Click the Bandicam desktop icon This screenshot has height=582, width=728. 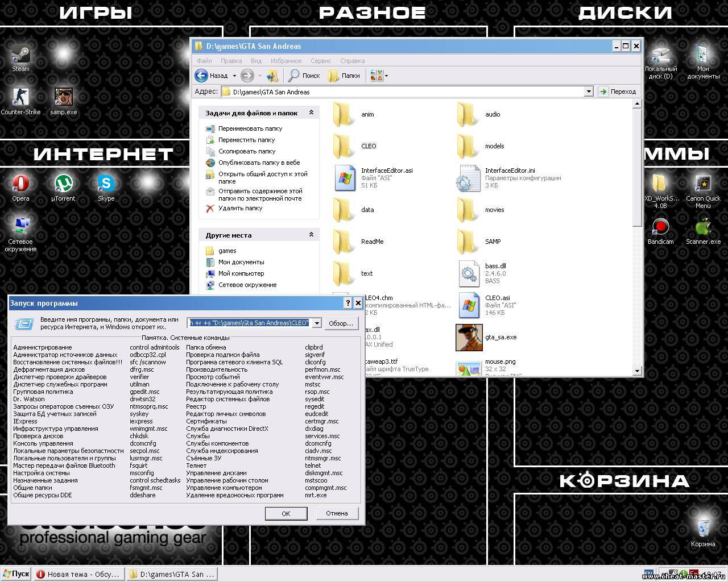[660, 227]
